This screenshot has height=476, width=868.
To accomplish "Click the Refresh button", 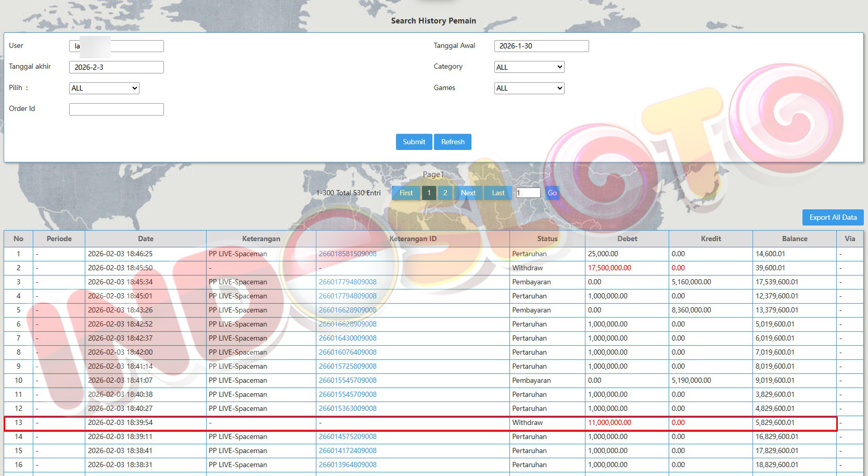I will [x=453, y=142].
